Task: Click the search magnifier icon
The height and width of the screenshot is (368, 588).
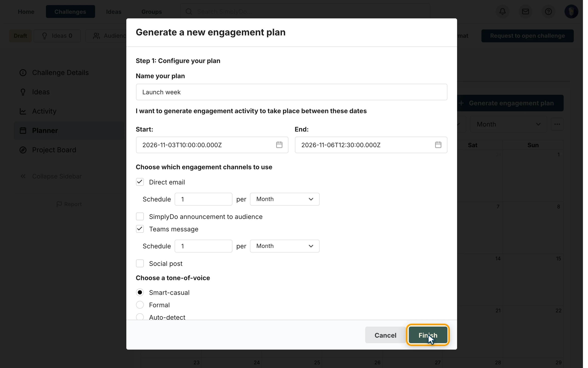Action: click(x=189, y=11)
